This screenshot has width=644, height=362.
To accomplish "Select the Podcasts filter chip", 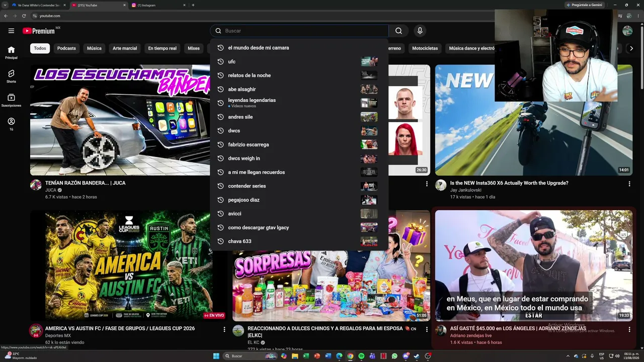I will coord(66,48).
